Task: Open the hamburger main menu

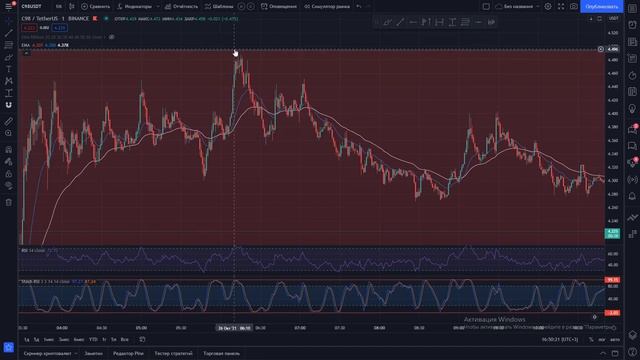Action: pyautogui.click(x=8, y=6)
